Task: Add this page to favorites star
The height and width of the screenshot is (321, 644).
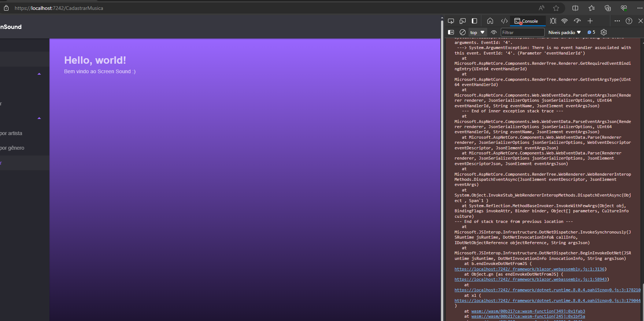Action: pos(556,8)
